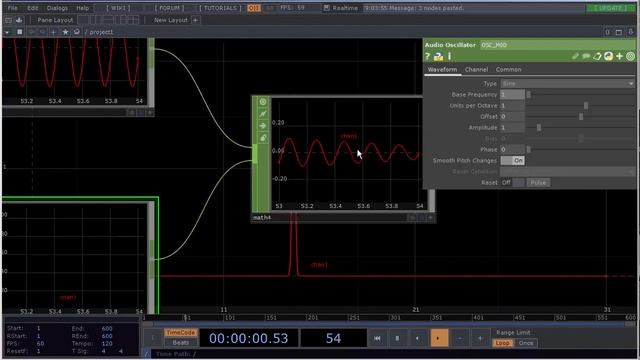The image size is (640, 360).
Task: Toggle the orange power on/off button
Action: coord(253,8)
